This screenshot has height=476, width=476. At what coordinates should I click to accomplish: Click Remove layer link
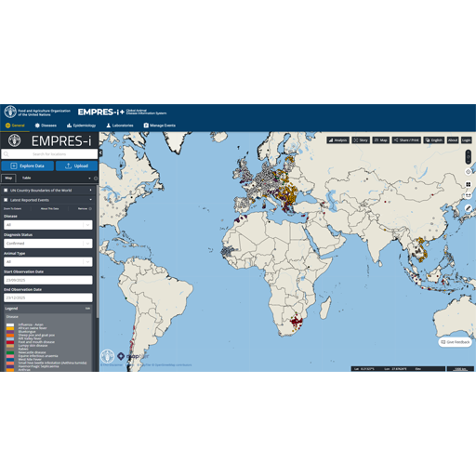[83, 209]
